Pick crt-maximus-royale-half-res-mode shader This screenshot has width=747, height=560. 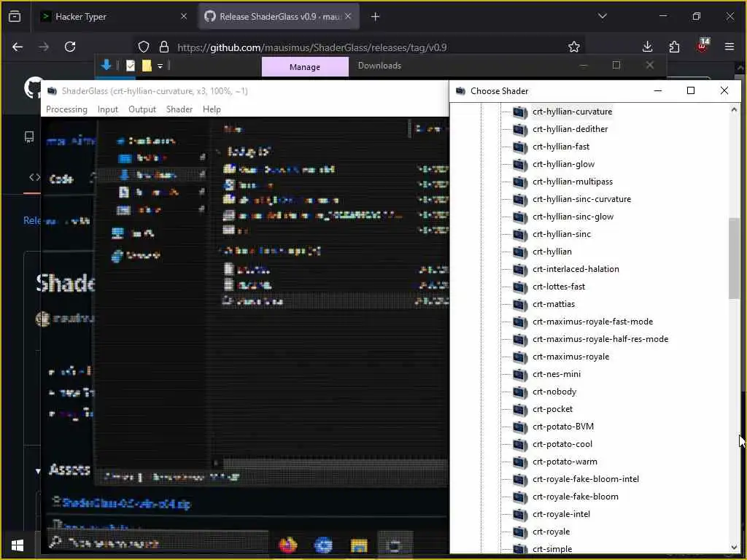click(600, 340)
